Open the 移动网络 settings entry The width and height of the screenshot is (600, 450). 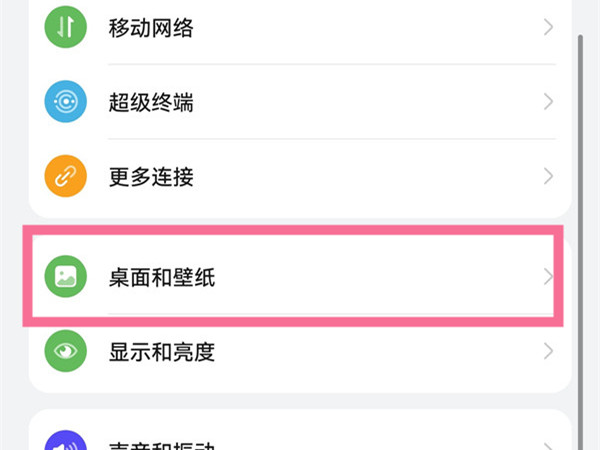(x=151, y=27)
